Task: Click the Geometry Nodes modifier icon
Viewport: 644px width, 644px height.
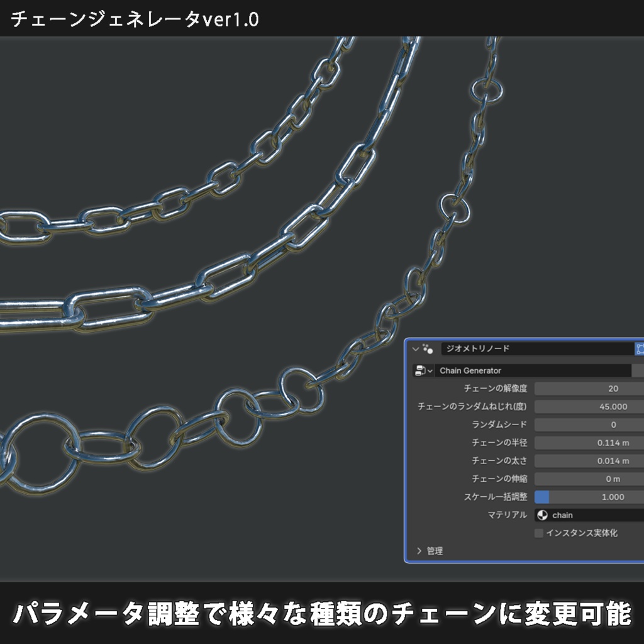Action: coord(427,350)
